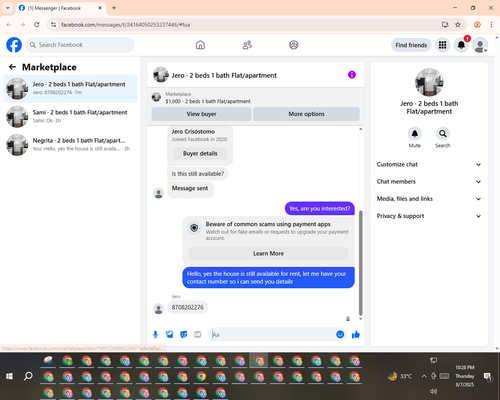Attach a file with the photo icon
The image size is (500, 400).
[170, 334]
